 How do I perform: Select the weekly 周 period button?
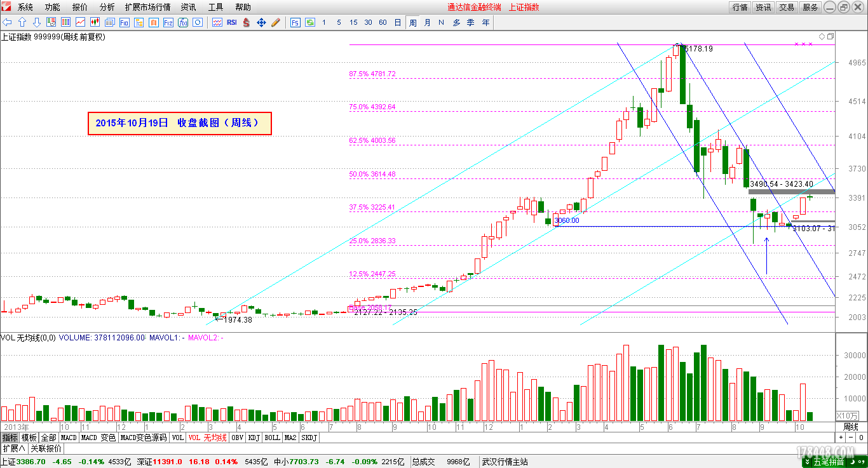[412, 22]
